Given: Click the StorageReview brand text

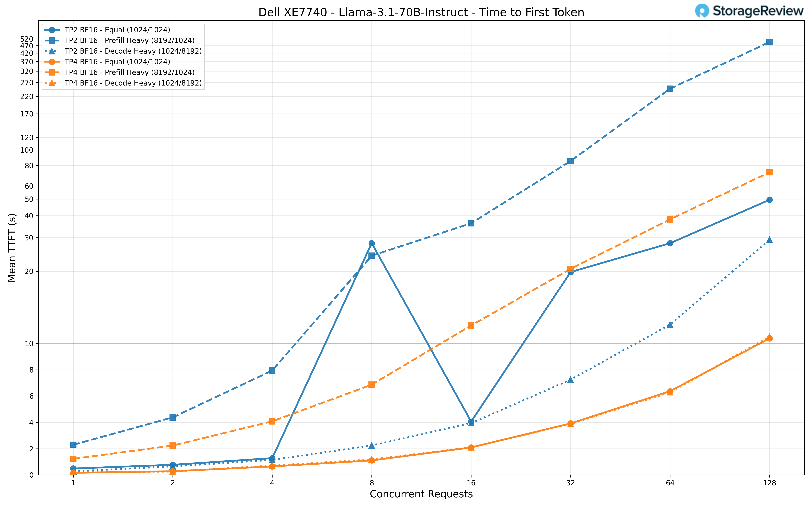Looking at the screenshot, I should [758, 11].
